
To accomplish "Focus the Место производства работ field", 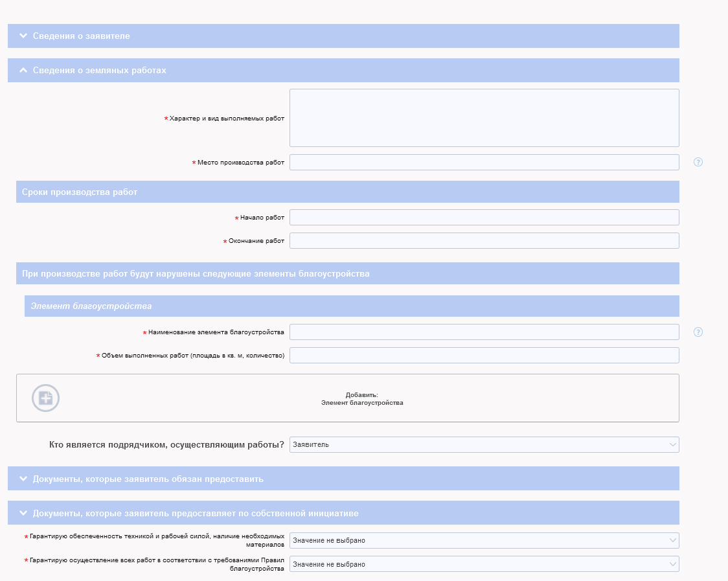I will (x=484, y=163).
